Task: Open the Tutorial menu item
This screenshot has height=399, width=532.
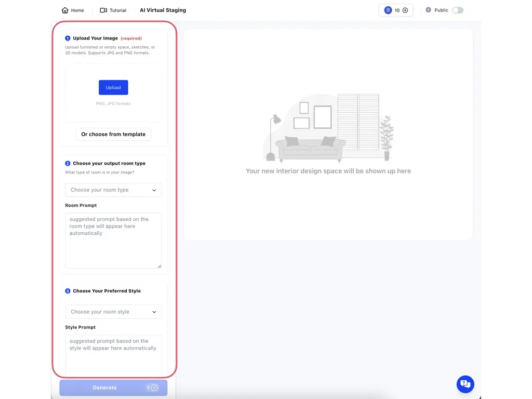Action: click(118, 10)
